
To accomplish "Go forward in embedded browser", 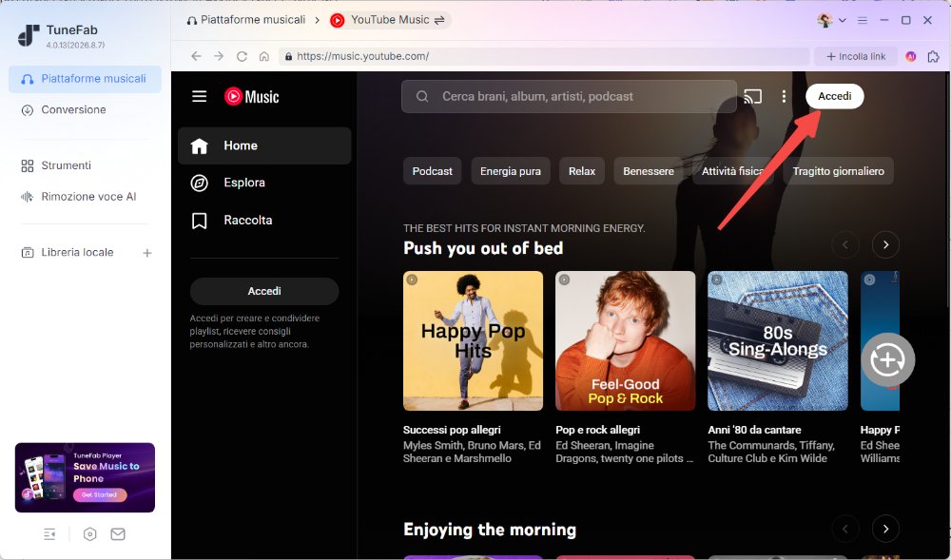I will 219,56.
